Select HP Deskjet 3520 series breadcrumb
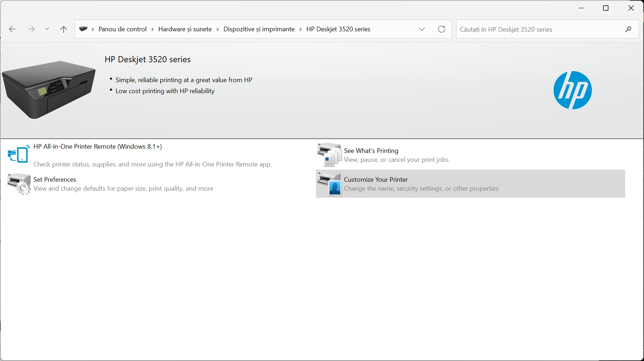This screenshot has height=361, width=644. coord(338,29)
